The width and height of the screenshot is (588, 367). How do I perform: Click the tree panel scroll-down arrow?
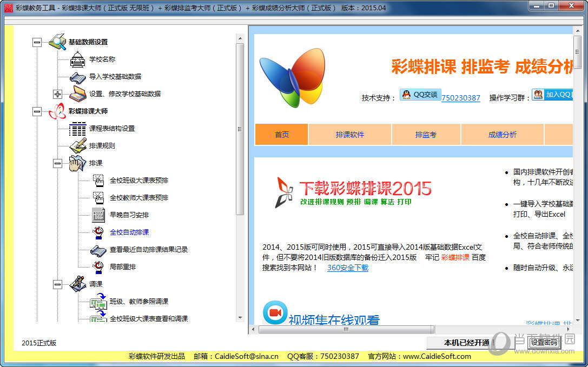[x=240, y=318]
